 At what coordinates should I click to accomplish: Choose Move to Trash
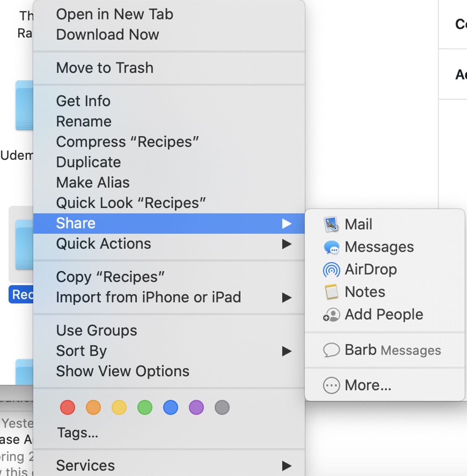[x=105, y=68]
